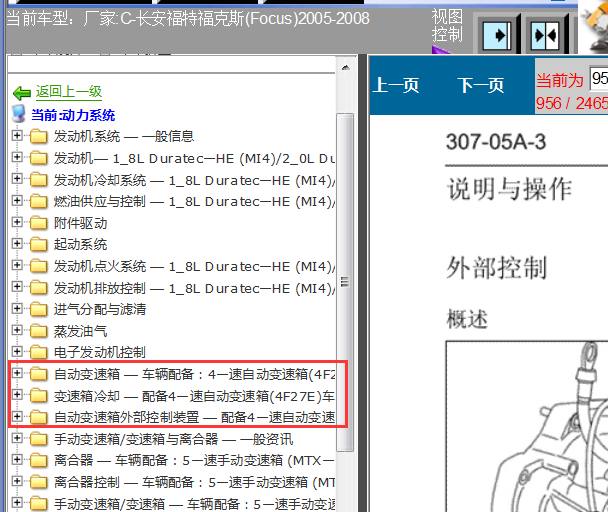The height and width of the screenshot is (512, 608).
Task: Click folder icon of 发动机系统 — 一般信息
Action: (x=39, y=137)
